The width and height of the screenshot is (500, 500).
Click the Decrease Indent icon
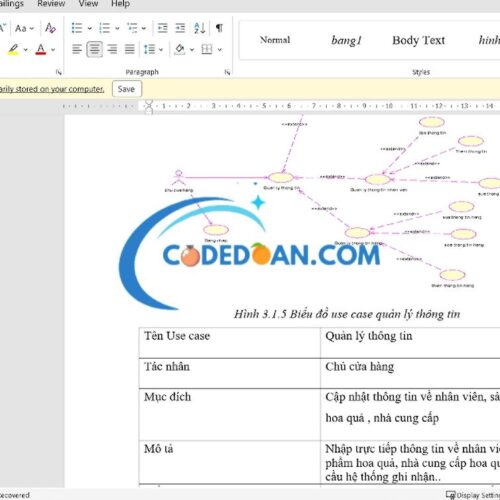pos(162,28)
